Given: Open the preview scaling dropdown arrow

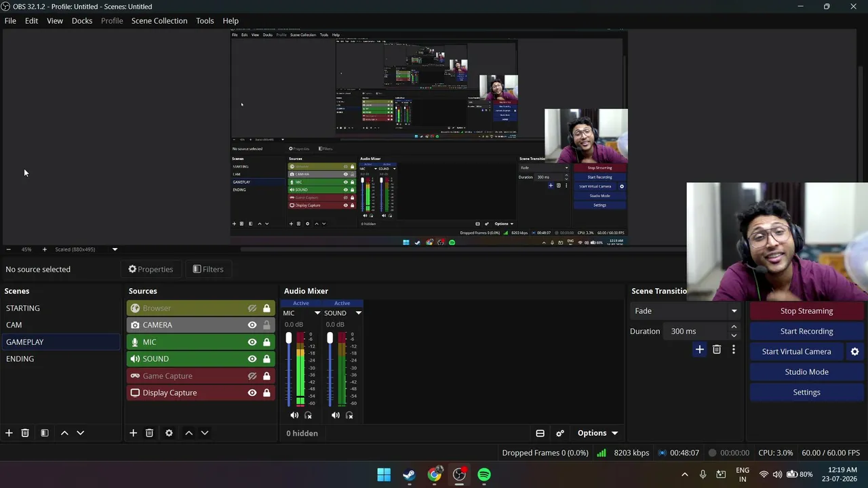Looking at the screenshot, I should [115, 249].
